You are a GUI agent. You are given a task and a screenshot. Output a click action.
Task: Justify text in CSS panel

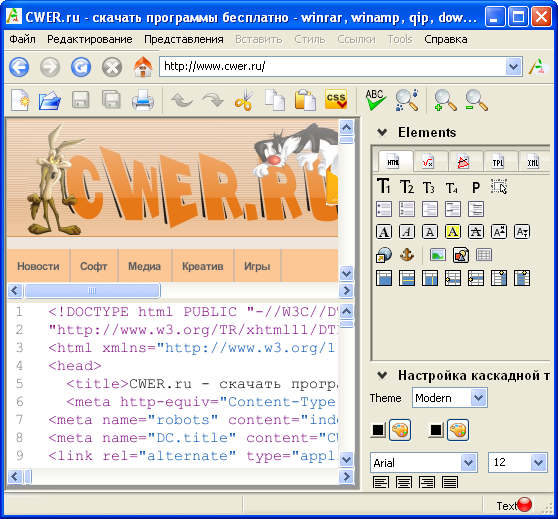[450, 482]
